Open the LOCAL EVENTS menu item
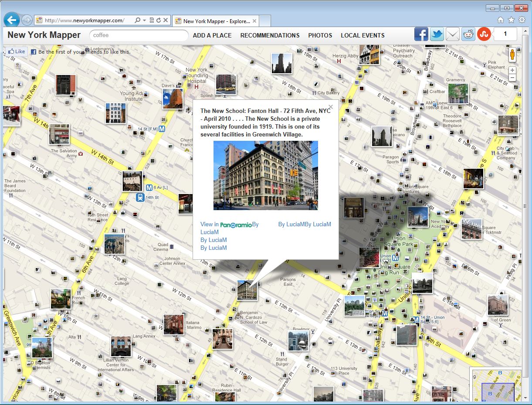 pyautogui.click(x=363, y=35)
